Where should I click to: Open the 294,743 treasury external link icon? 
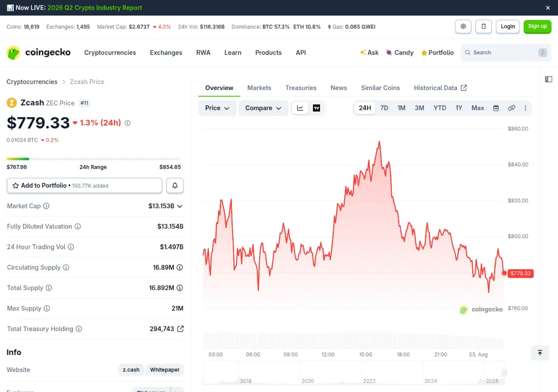click(x=180, y=329)
